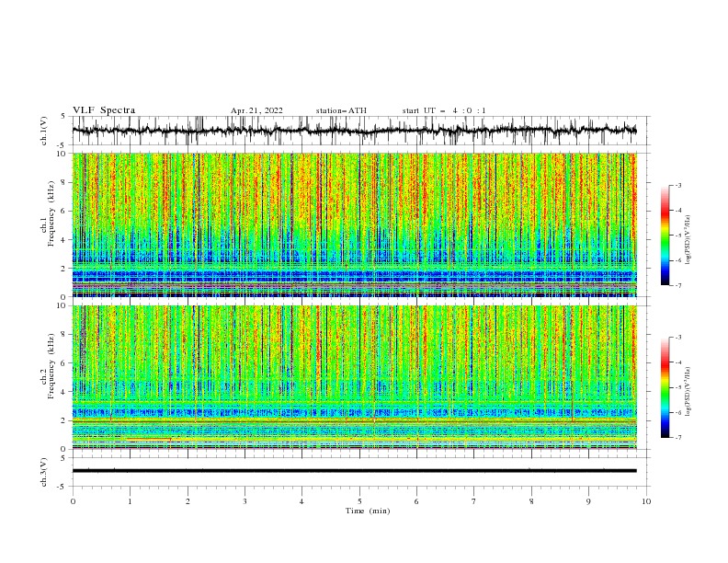
Task: Select the "Time (min)" axis label
Action: point(368,511)
